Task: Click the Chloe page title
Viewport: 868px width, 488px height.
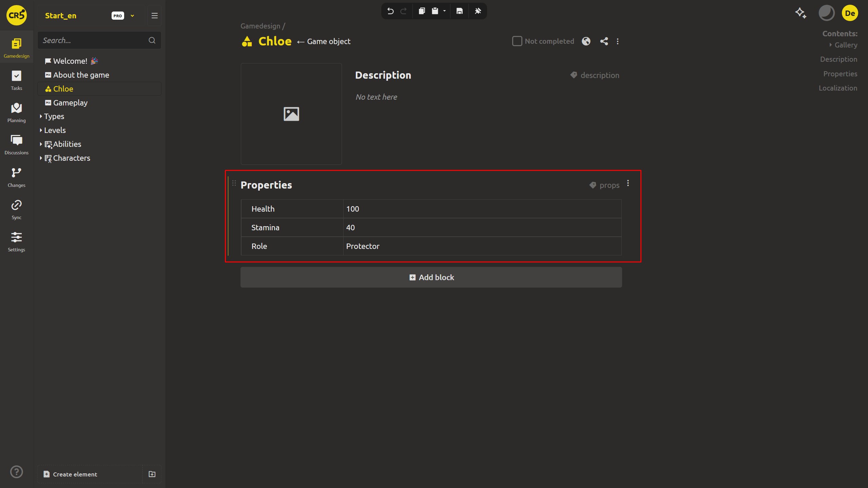Action: 275,41
